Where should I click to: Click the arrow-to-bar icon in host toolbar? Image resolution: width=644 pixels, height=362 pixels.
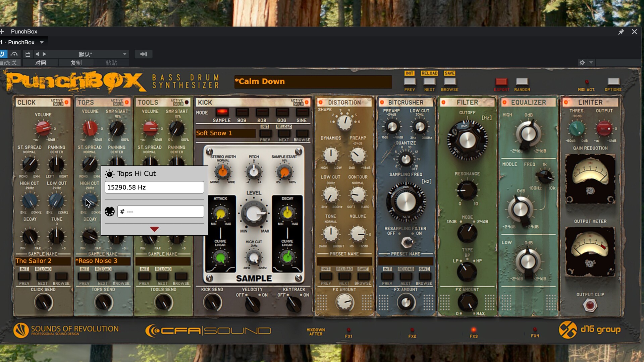[144, 54]
